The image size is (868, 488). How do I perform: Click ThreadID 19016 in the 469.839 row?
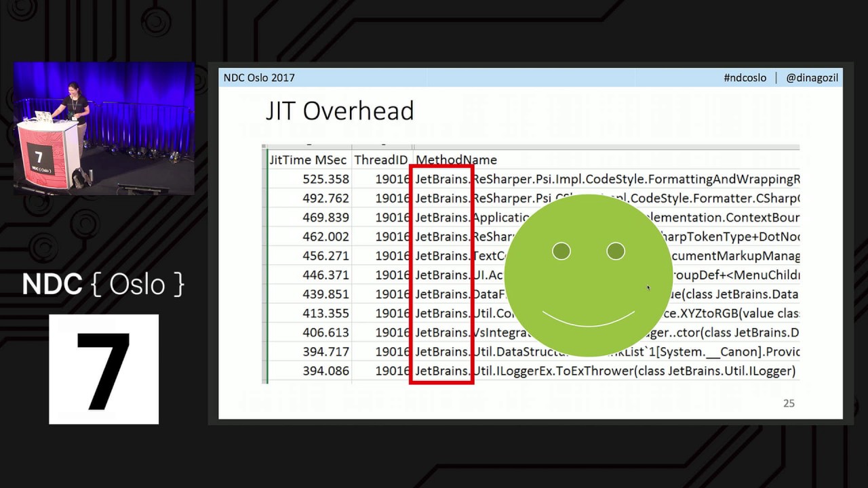(393, 218)
